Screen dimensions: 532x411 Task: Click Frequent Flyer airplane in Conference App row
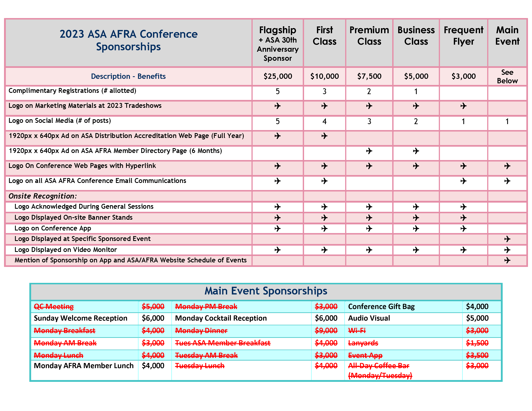pos(463,228)
